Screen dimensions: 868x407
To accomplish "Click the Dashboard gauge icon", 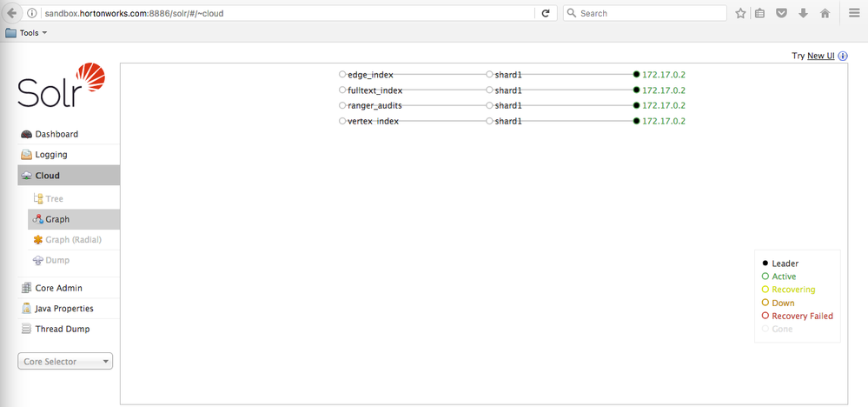I will pos(26,134).
